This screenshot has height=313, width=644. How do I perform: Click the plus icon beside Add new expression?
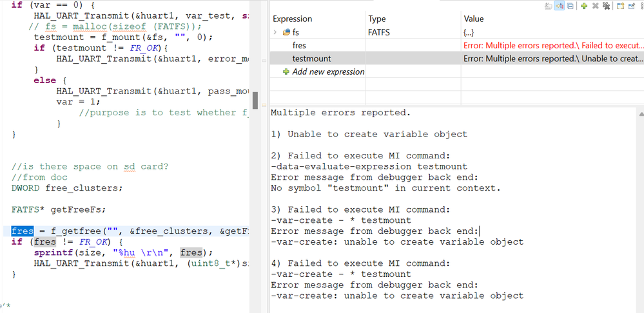click(286, 71)
